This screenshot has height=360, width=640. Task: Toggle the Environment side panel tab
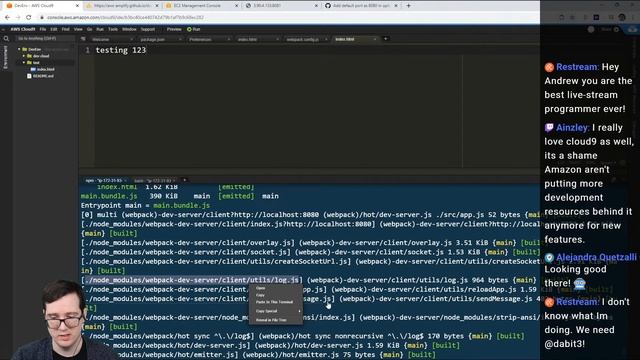coord(5,57)
